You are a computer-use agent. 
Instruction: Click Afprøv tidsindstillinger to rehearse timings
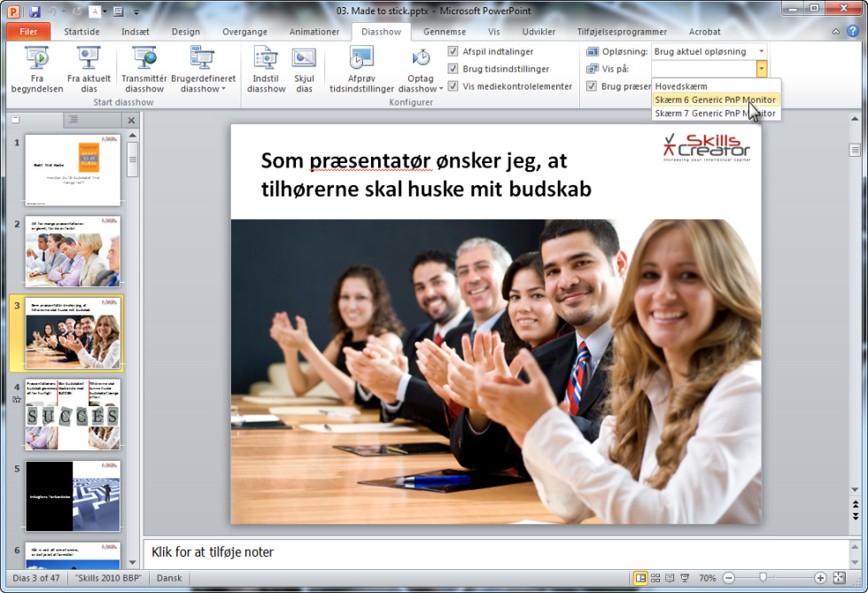pos(360,69)
